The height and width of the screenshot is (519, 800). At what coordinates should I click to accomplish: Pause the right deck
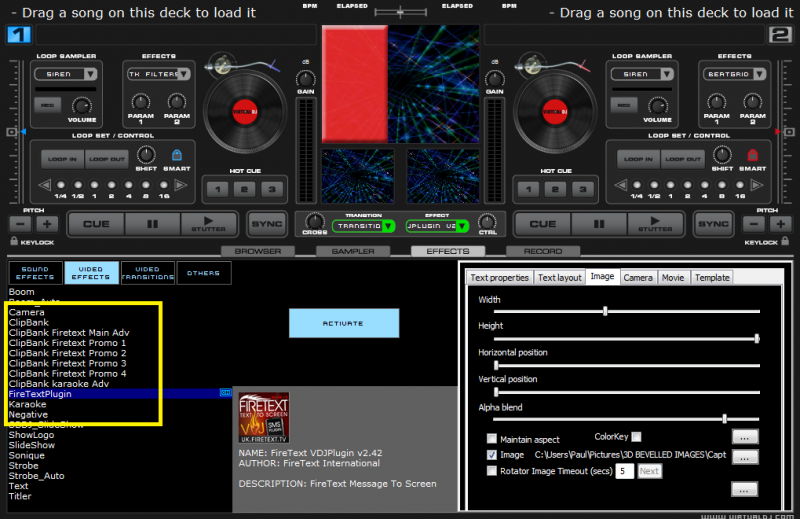[x=599, y=224]
